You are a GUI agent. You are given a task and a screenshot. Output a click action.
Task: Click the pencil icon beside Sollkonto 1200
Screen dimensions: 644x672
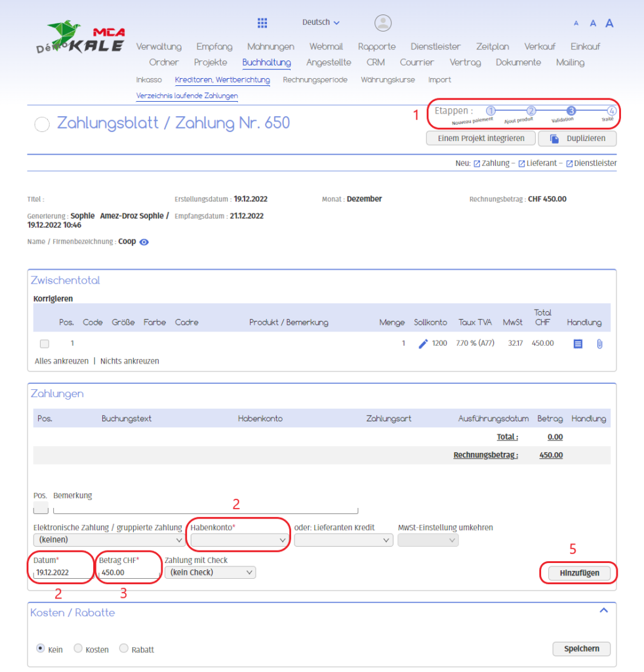[423, 343]
